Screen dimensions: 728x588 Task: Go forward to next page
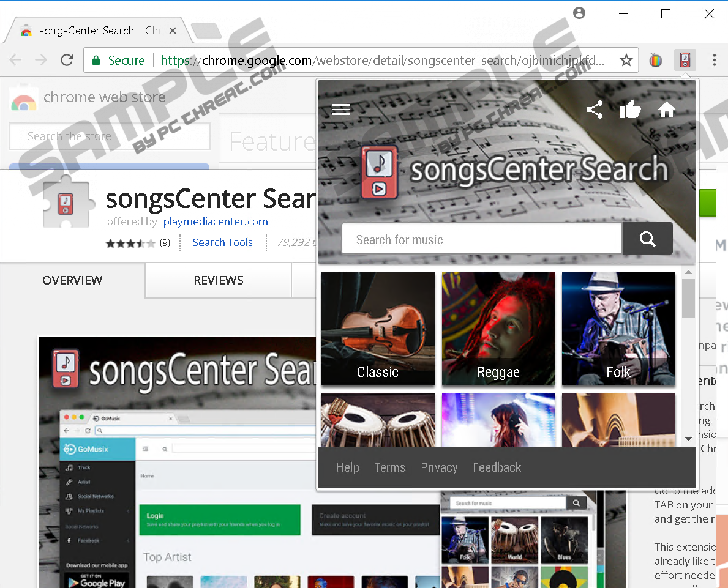(x=41, y=60)
